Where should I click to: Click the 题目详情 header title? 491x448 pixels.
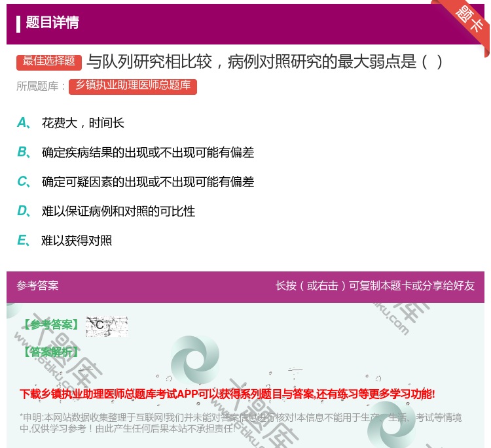coord(52,22)
